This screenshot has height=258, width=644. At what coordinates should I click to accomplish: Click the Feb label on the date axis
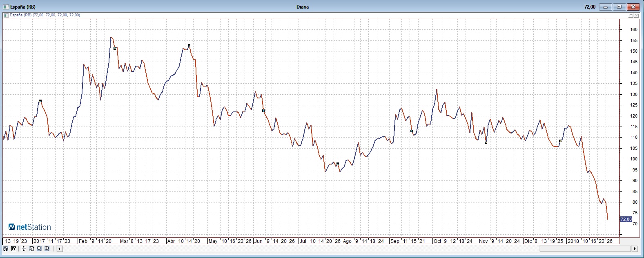click(x=83, y=241)
